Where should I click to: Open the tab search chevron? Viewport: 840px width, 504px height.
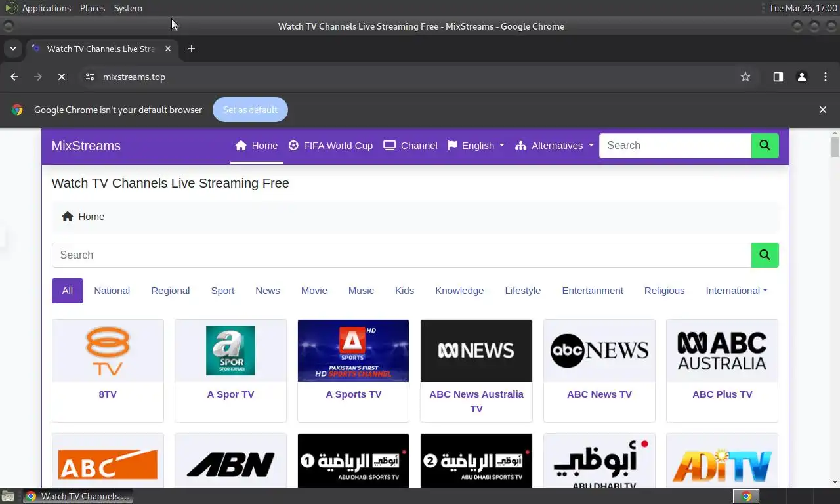[12, 49]
